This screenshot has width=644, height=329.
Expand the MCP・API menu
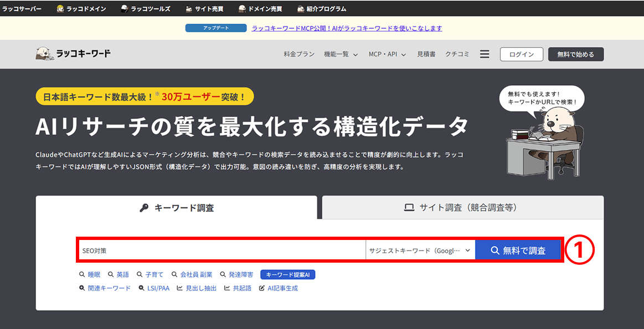387,54
